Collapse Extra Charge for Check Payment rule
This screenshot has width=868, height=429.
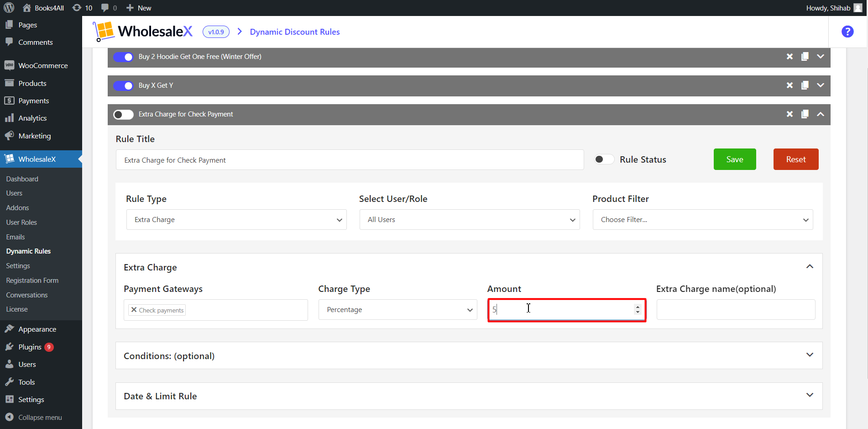[x=821, y=114]
